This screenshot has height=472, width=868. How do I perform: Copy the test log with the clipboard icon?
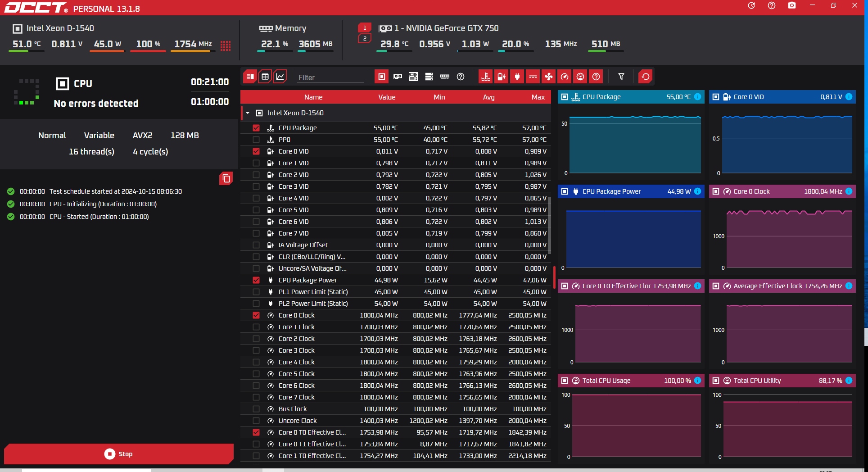[226, 179]
